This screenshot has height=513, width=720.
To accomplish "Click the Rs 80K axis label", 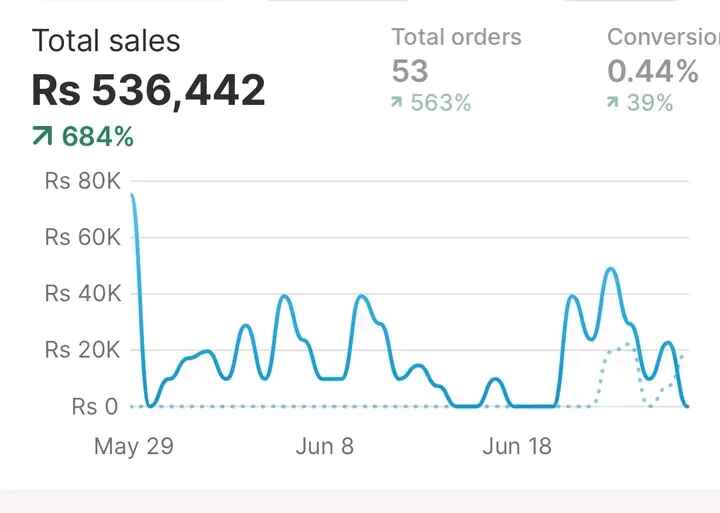I will [x=82, y=182].
